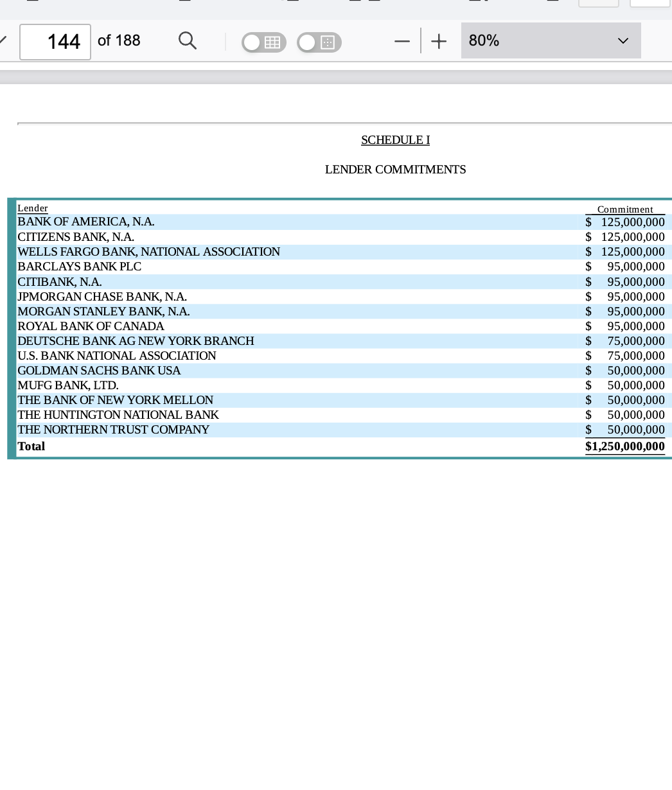Screen dimensions: 672x790
Task: Select the BARCLAYS BANK PLC lender name
Action: pos(79,267)
